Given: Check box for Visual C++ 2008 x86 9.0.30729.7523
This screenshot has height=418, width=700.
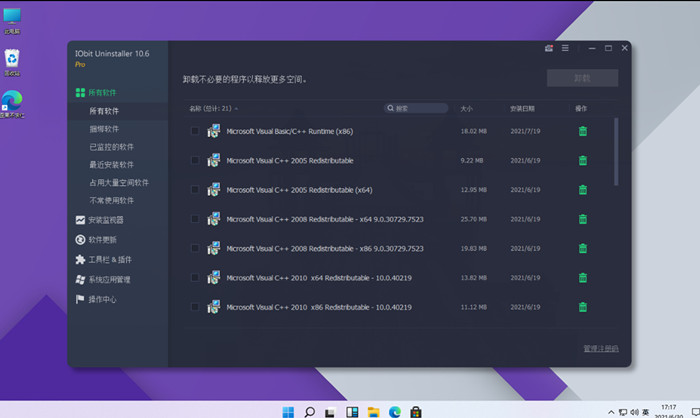Looking at the screenshot, I should tap(195, 248).
